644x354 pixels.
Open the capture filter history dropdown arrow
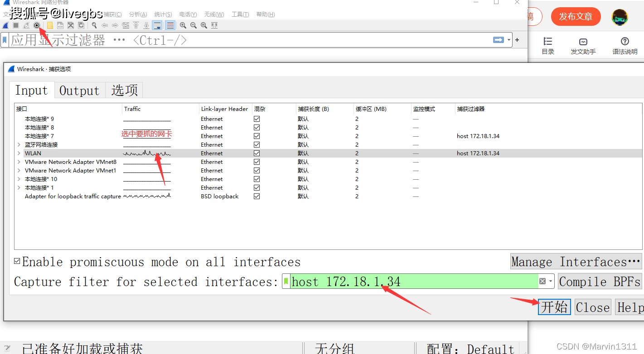[551, 282]
